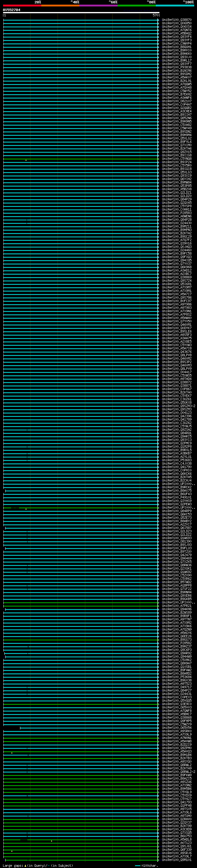Select hit UniRef100_C0P867
The image size is (197, 868).
click(x=177, y=389)
